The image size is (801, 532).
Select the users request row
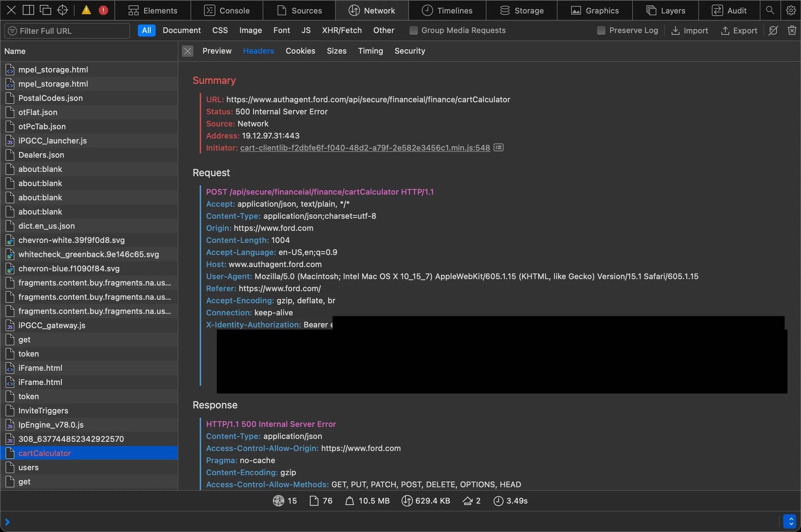coord(89,467)
